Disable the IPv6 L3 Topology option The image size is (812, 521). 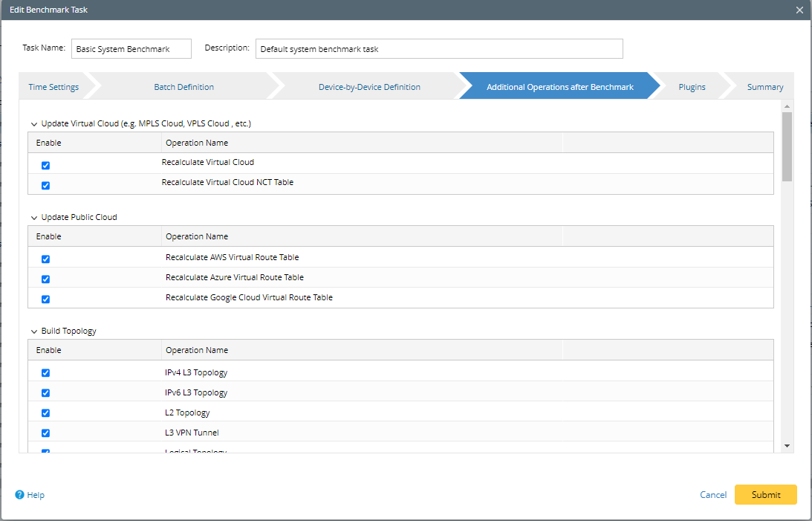pos(45,393)
